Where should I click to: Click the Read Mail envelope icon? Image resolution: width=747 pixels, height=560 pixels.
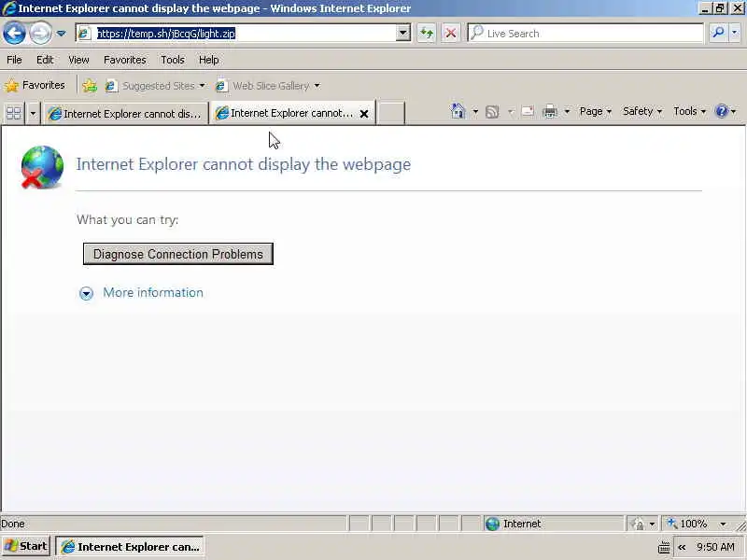click(x=528, y=111)
